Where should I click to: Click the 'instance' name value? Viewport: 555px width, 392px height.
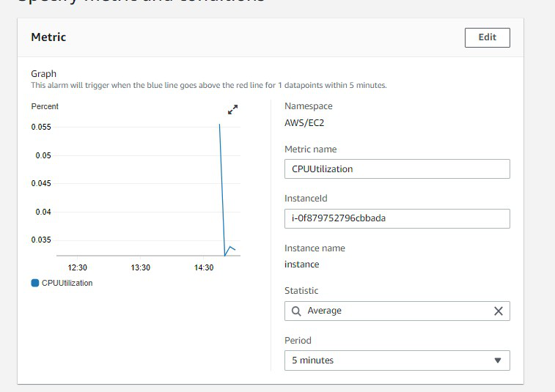point(301,264)
